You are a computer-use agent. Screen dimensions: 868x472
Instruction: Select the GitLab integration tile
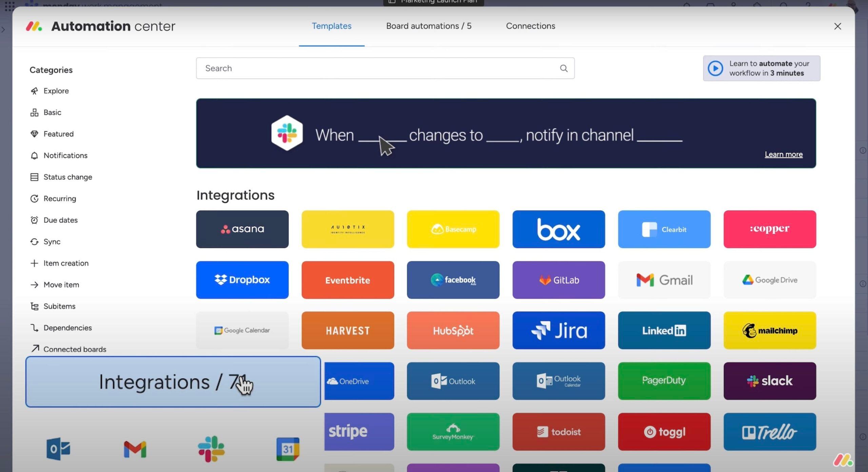[558, 280]
